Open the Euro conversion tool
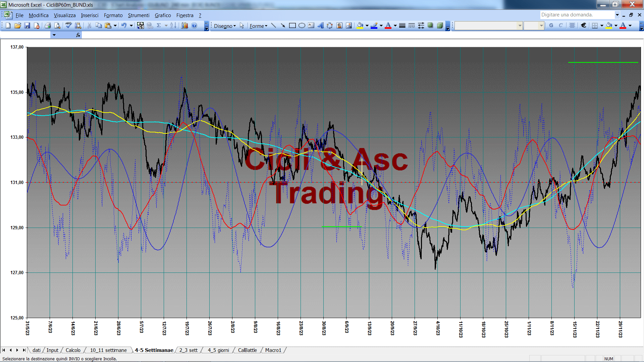This screenshot has height=362, width=644. pos(141,25)
